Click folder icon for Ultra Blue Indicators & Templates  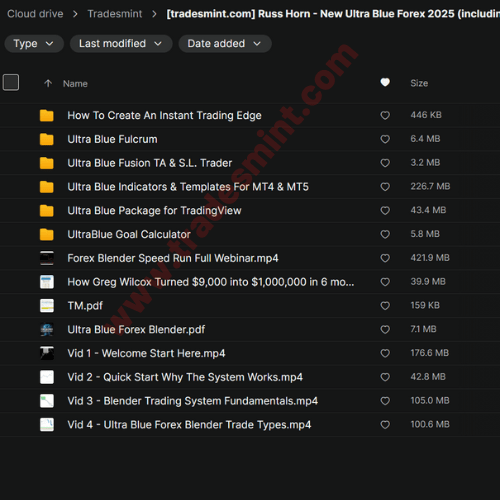coord(47,187)
